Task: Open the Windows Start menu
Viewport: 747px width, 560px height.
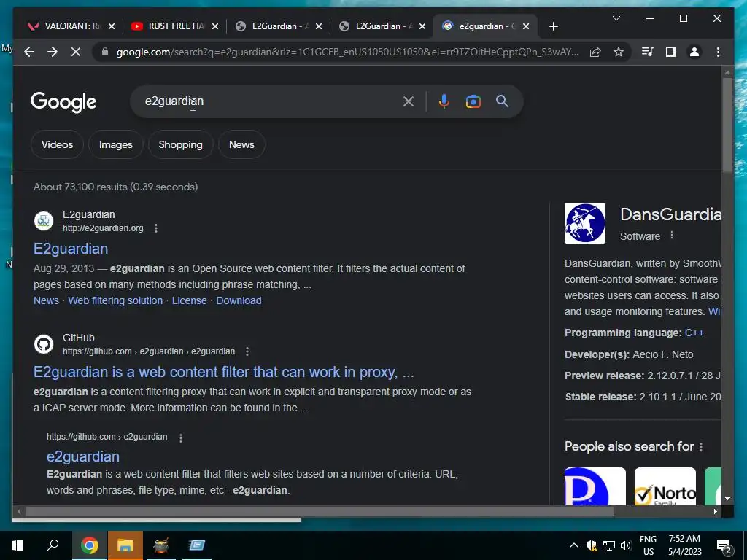Action: coord(18,545)
